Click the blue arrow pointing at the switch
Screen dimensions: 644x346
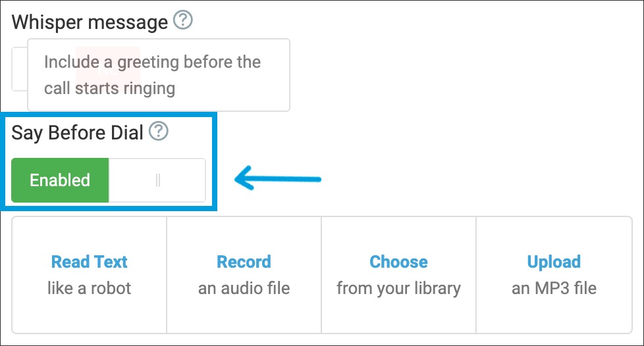tap(278, 178)
